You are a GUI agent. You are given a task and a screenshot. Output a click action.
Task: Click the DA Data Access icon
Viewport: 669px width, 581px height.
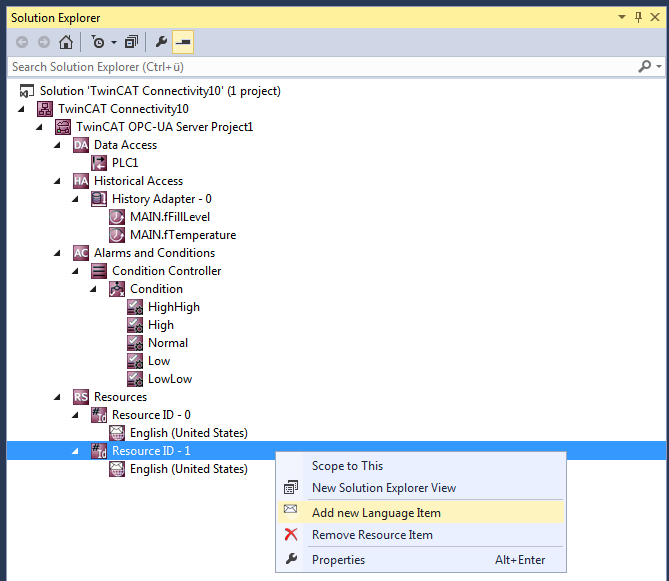coord(81,145)
